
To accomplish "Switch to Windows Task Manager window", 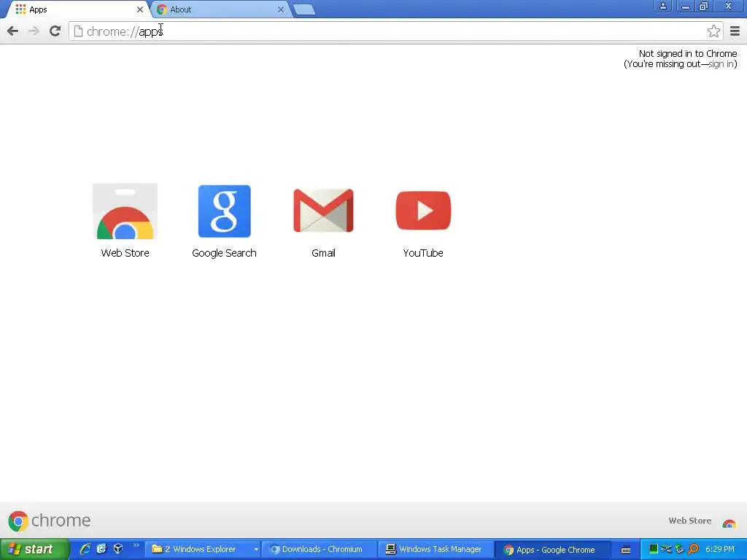I will 436,550.
